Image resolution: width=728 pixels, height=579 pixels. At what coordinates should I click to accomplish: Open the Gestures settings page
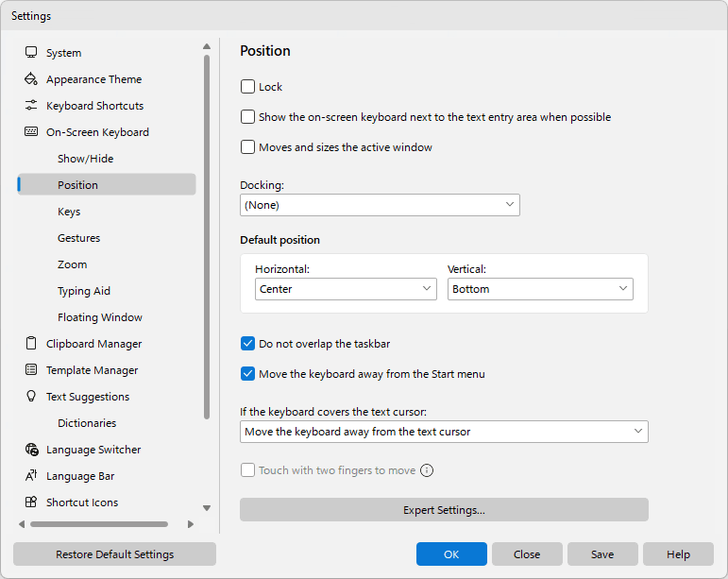(79, 238)
